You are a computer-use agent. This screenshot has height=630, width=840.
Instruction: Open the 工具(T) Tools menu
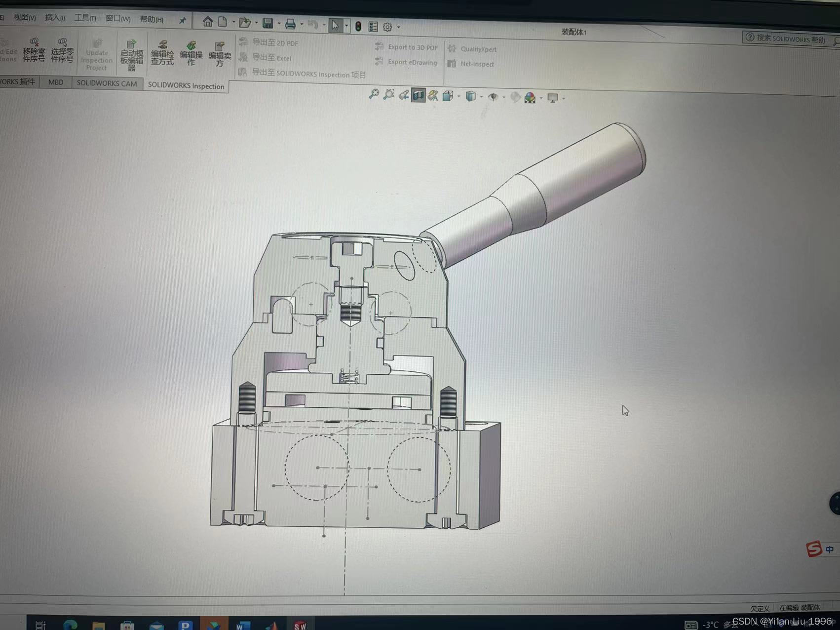click(85, 18)
